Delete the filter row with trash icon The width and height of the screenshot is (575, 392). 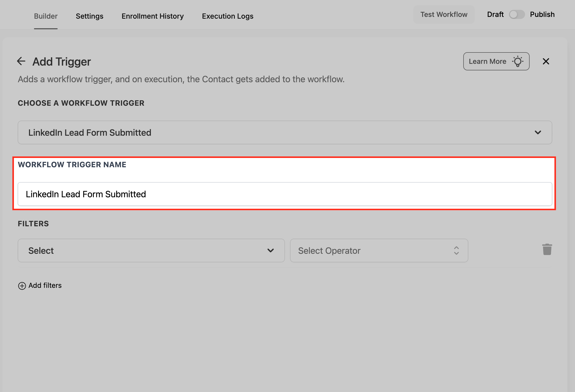click(x=547, y=249)
